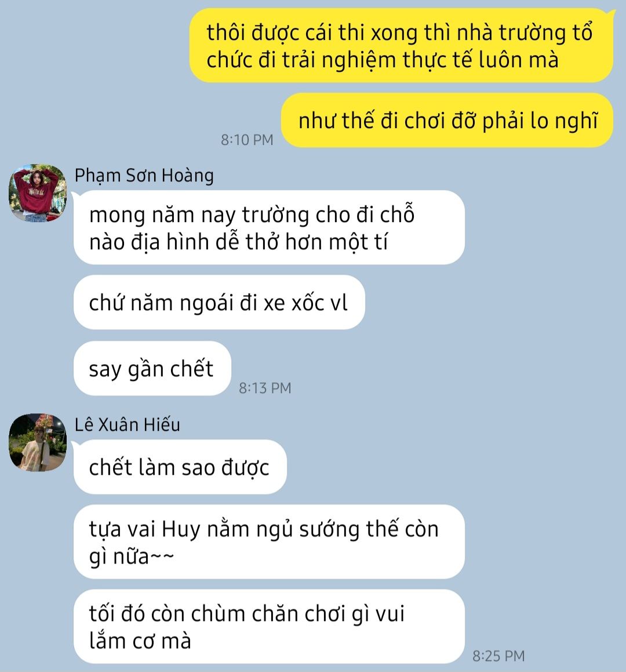The width and height of the screenshot is (626, 672).
Task: Select the yellow message about 'trải nghiệm thực tế'
Action: tap(402, 45)
